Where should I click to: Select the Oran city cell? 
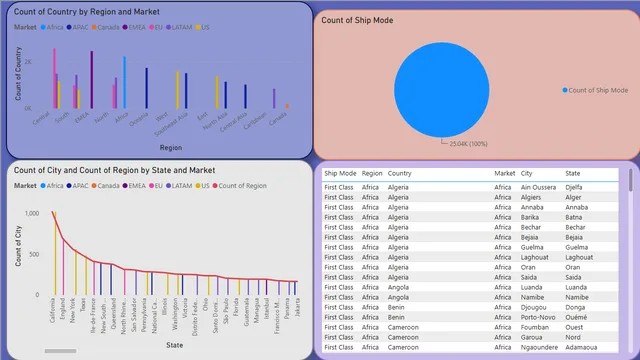(528, 267)
